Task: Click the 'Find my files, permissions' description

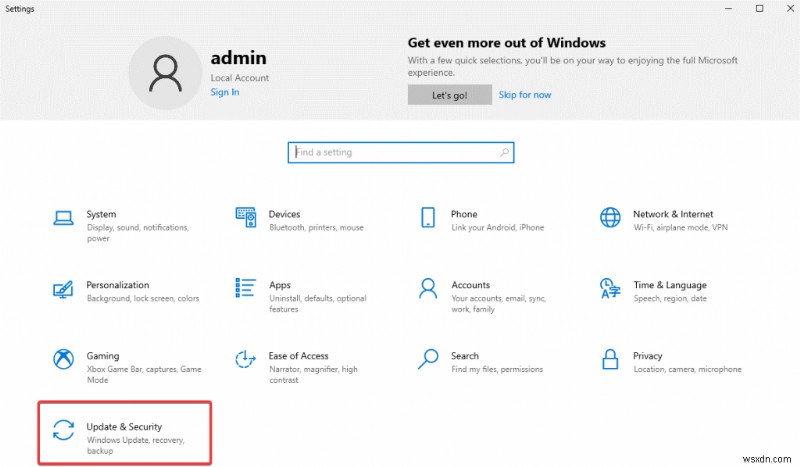Action: tap(497, 370)
